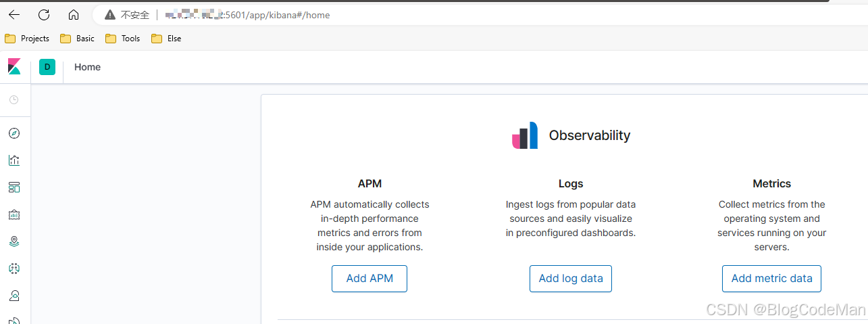Click the Add APM button
Screen dimensions: 868x324
coord(369,279)
